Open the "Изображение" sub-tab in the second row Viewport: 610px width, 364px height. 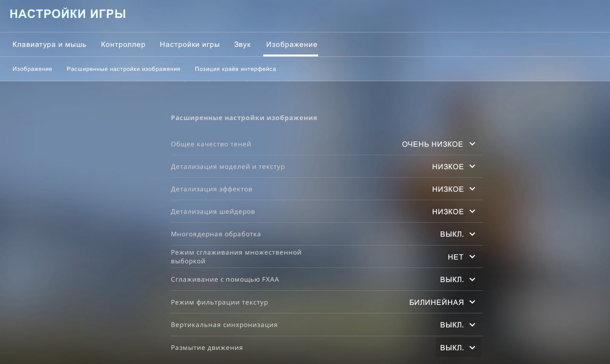point(32,69)
